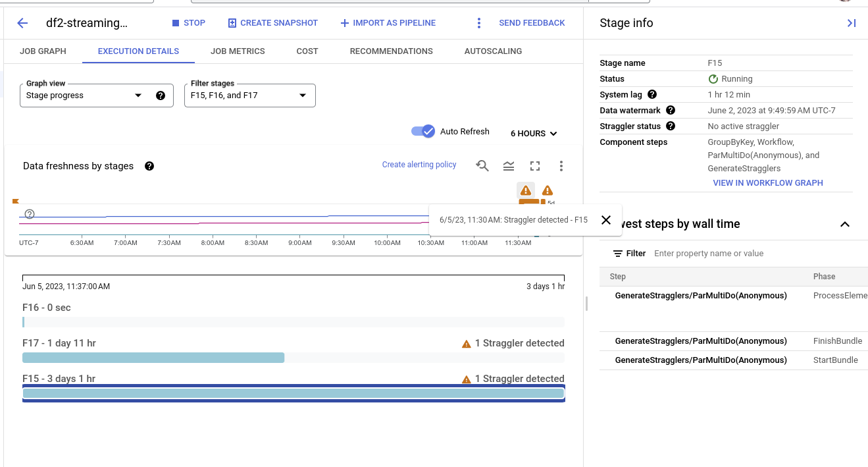Click the help icon next to System lag

tap(652, 94)
